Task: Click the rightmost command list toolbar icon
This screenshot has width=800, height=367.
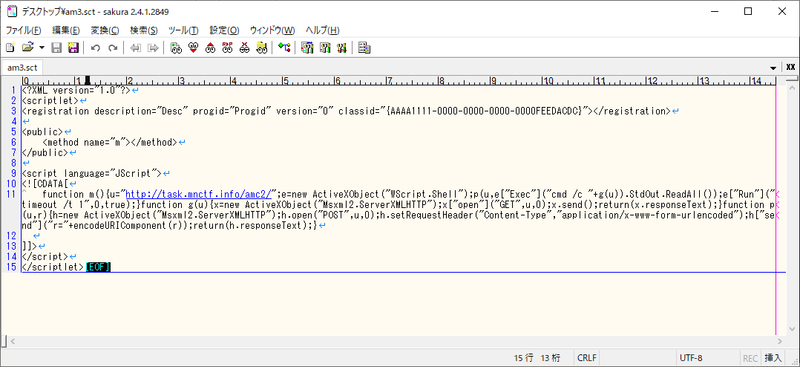Action: point(364,48)
